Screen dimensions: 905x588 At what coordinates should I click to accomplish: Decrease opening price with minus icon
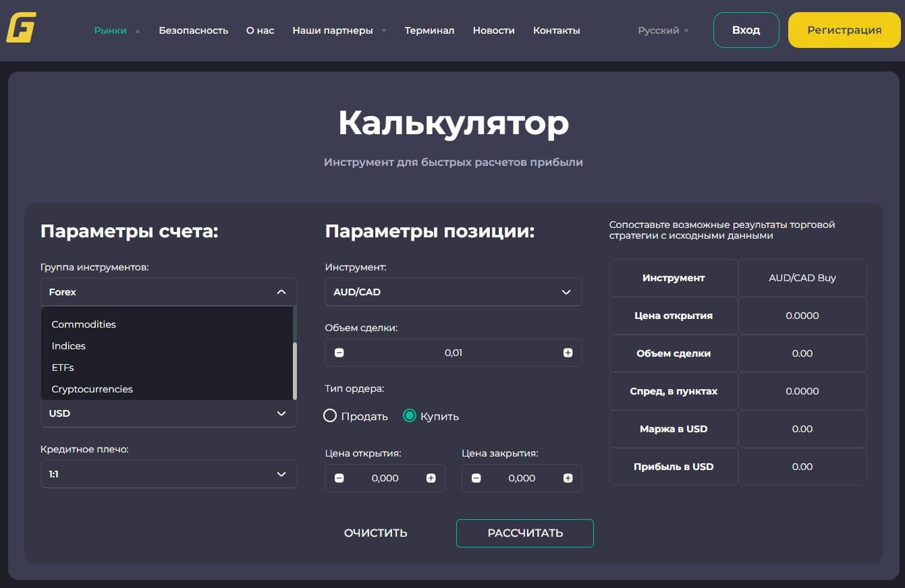point(339,478)
